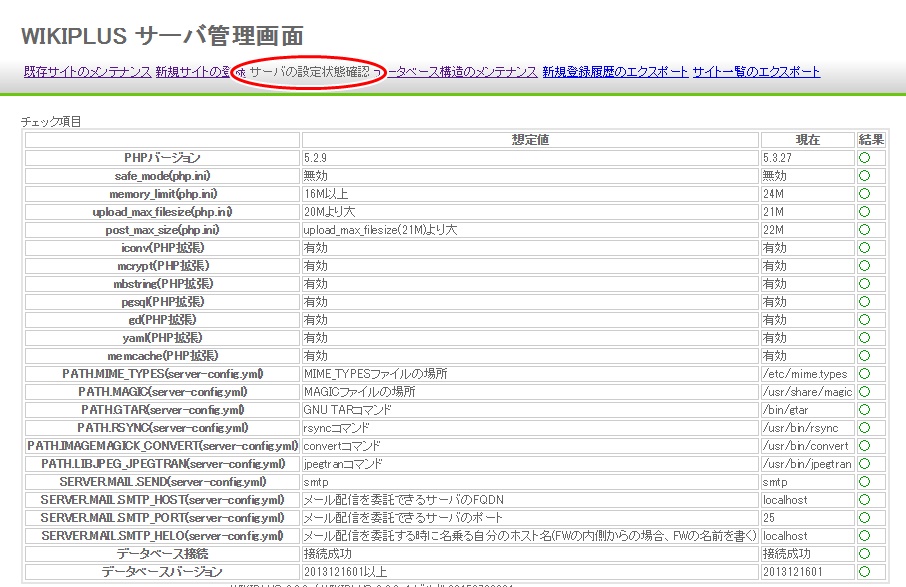Image resolution: width=906 pixels, height=587 pixels.
Task: Open the サイト一覧のエクスポート link
Action: point(756,72)
